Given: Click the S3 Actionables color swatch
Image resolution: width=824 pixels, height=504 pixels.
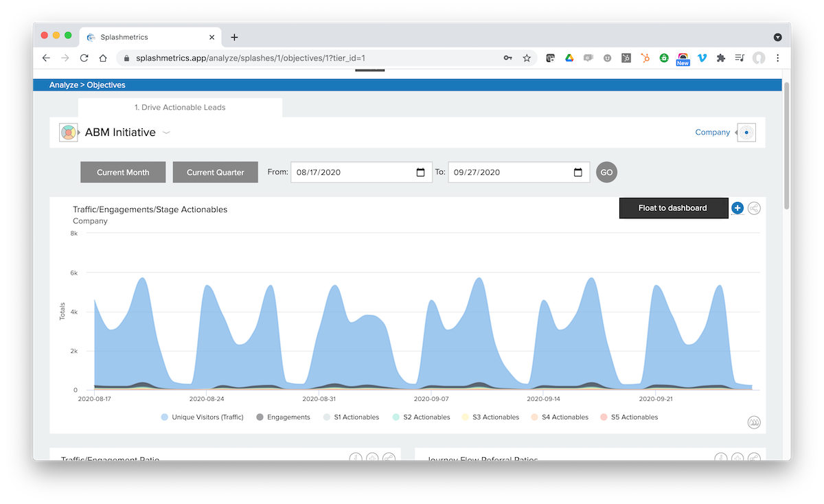Looking at the screenshot, I should pos(466,417).
